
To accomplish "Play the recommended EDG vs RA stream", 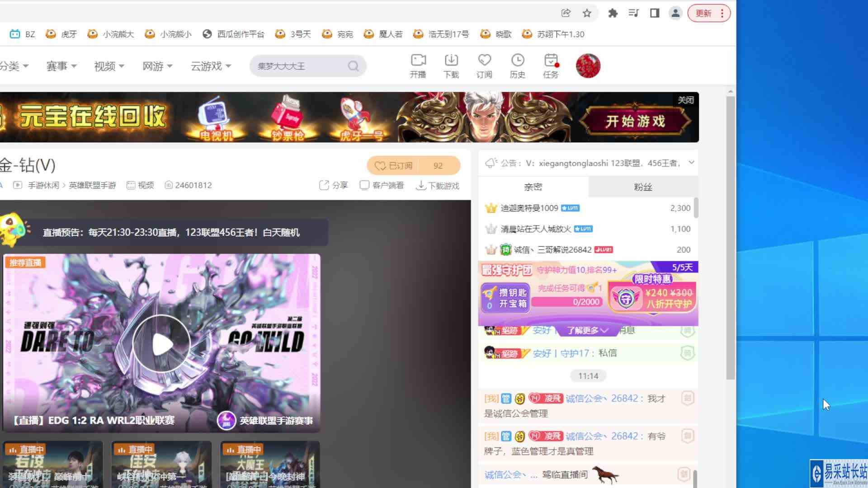I will click(162, 344).
